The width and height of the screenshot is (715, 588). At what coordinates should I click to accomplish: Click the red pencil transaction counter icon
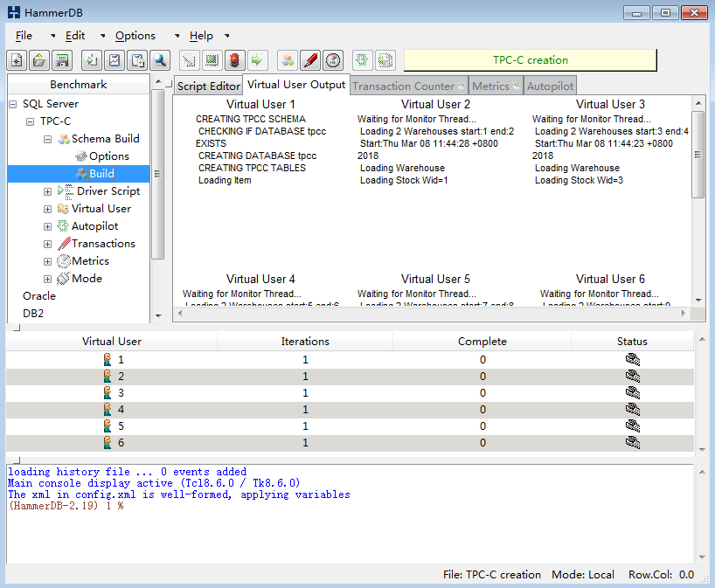pyautogui.click(x=310, y=60)
